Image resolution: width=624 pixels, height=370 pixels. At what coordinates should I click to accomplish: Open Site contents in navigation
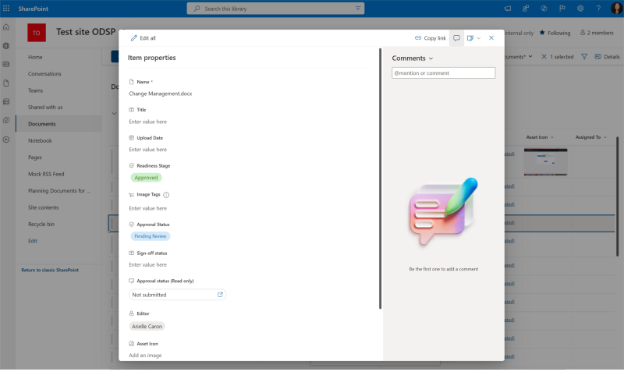pos(43,208)
